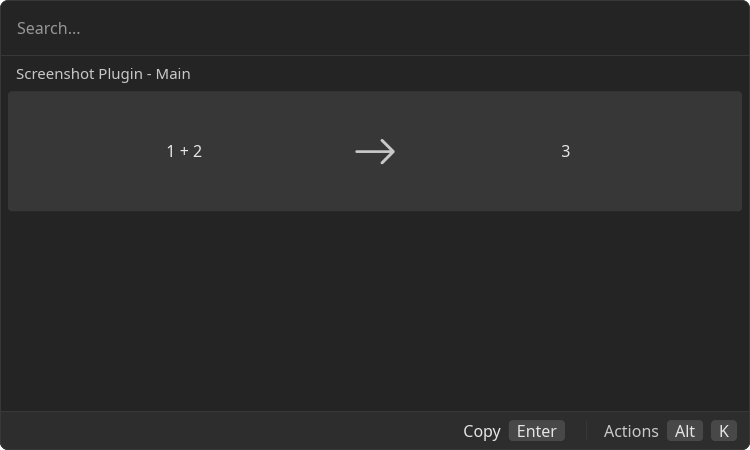Focus the Search input field
750x450 pixels.
point(375,28)
